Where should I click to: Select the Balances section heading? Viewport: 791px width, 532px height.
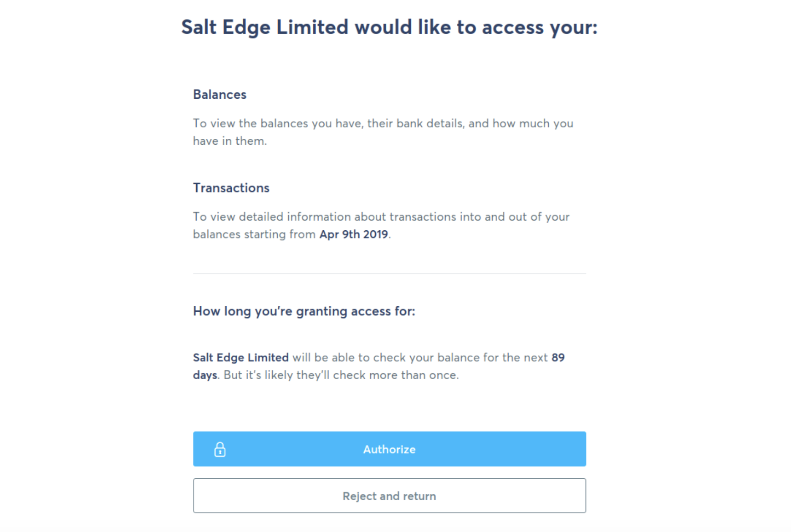coord(219,94)
